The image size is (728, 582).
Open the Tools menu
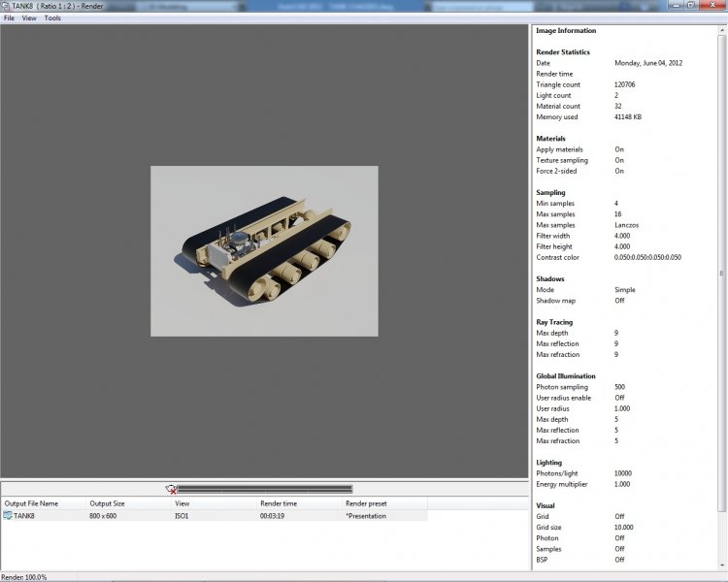coord(52,18)
